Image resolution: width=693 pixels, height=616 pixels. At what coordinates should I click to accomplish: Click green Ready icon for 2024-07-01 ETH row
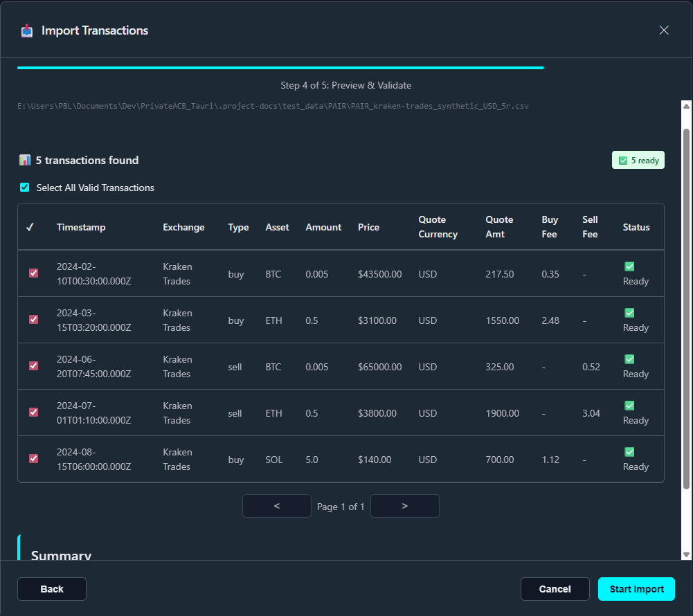(629, 406)
